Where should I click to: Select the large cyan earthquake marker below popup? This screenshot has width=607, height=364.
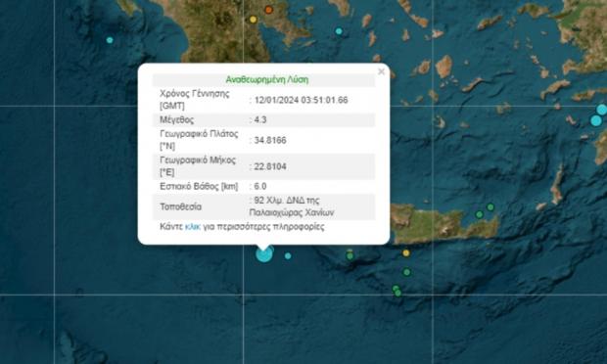[264, 254]
